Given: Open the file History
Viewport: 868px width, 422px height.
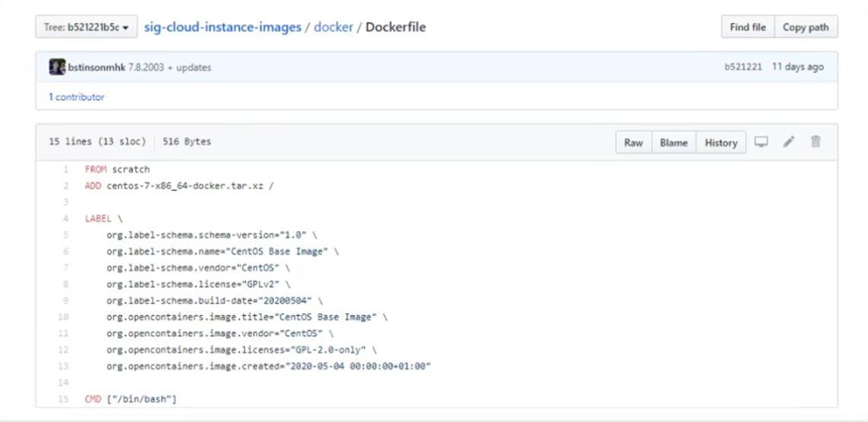Looking at the screenshot, I should pyautogui.click(x=720, y=142).
